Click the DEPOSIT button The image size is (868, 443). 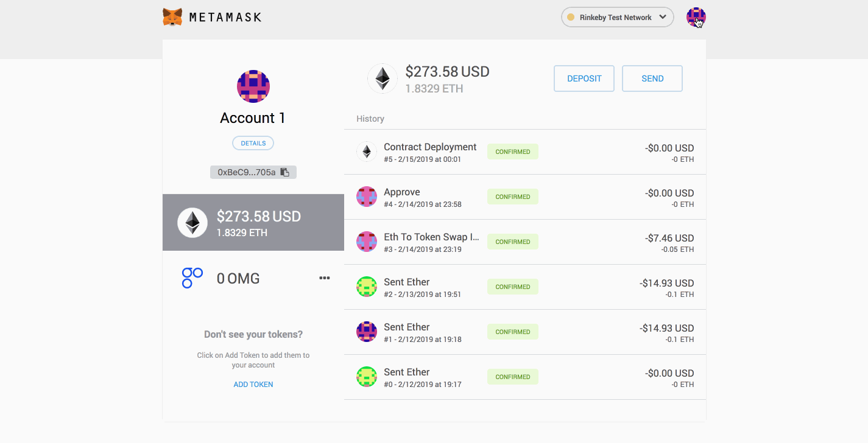(x=584, y=78)
